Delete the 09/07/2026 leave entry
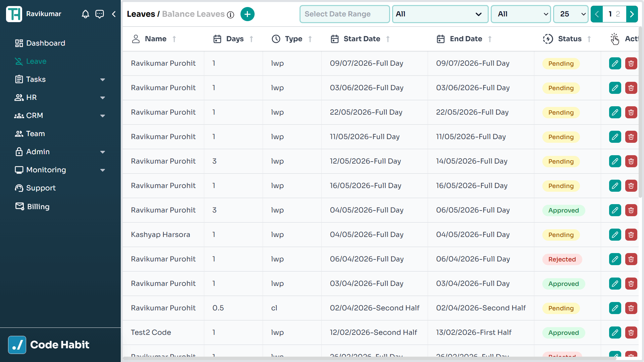 tap(631, 63)
